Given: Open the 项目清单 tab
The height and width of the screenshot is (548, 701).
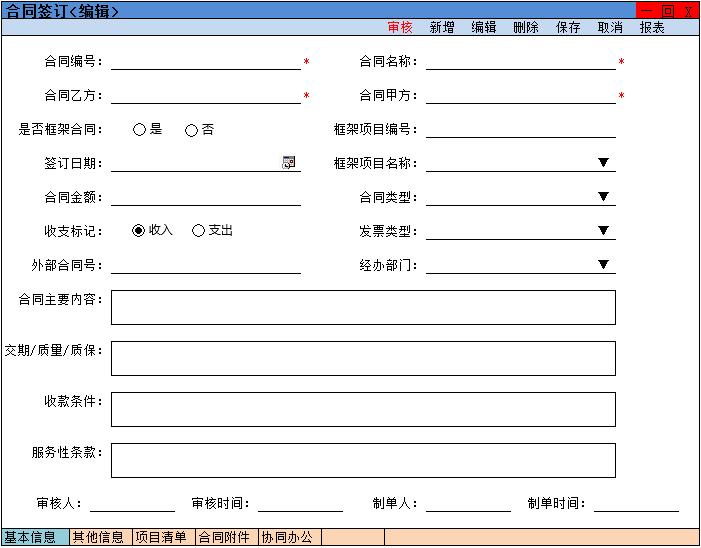Looking at the screenshot, I should point(162,537).
